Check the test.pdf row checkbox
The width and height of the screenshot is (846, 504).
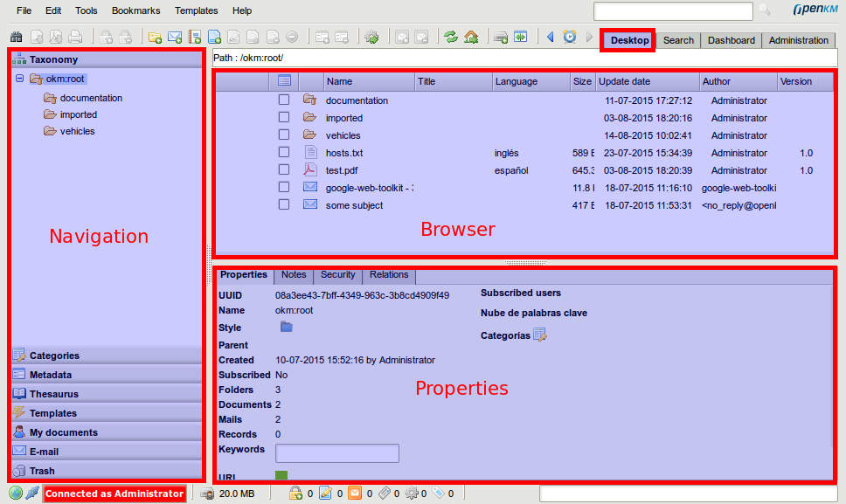click(x=284, y=169)
